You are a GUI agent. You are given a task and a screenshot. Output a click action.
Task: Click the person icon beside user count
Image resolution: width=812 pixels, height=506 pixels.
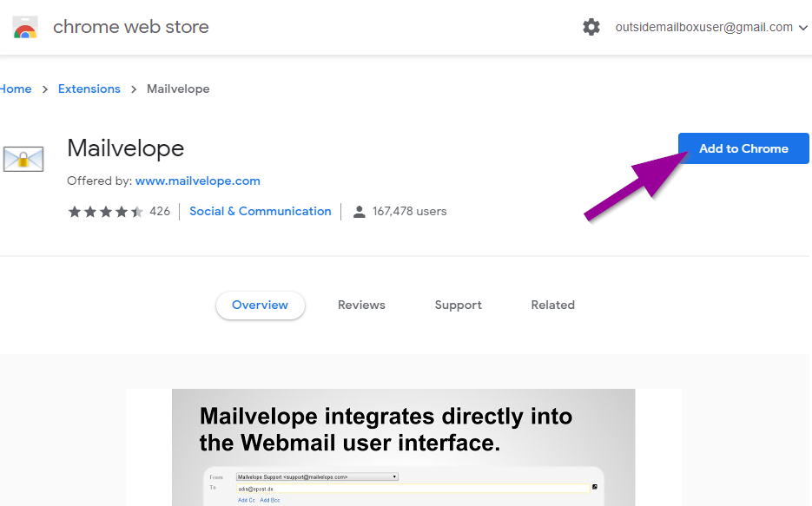360,211
